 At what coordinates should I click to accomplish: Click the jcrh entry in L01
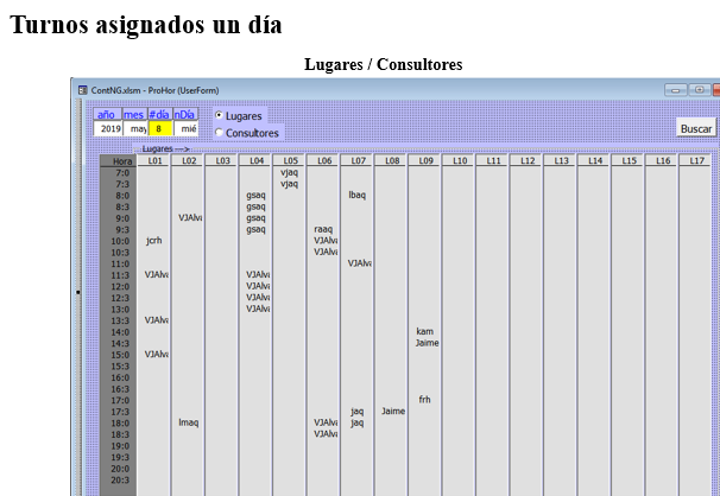click(154, 240)
